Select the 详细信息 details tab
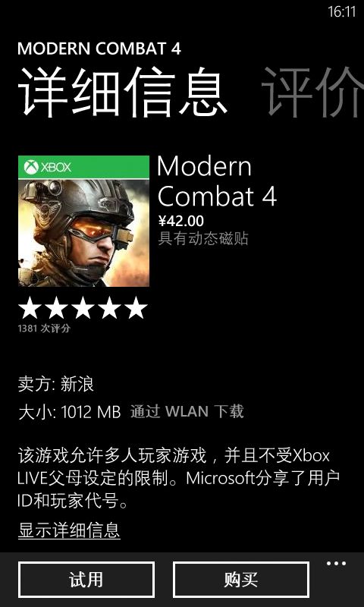 (x=122, y=93)
